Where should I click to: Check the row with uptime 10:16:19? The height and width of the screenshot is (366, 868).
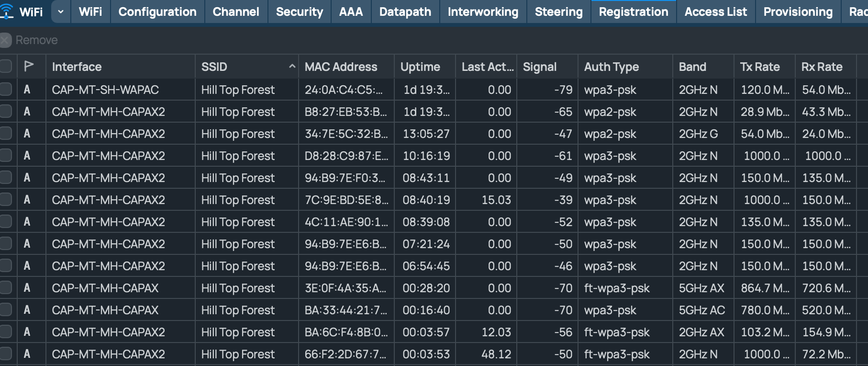[x=5, y=155]
